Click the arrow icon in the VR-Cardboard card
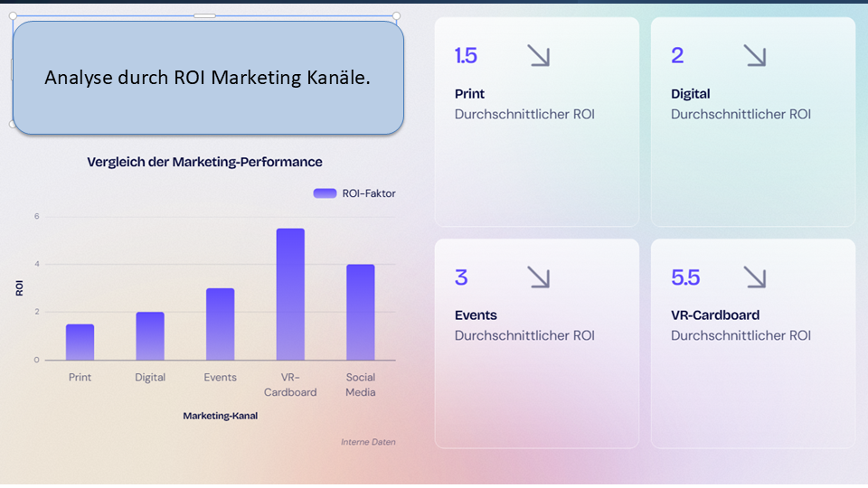The width and height of the screenshot is (868, 488). click(x=754, y=277)
